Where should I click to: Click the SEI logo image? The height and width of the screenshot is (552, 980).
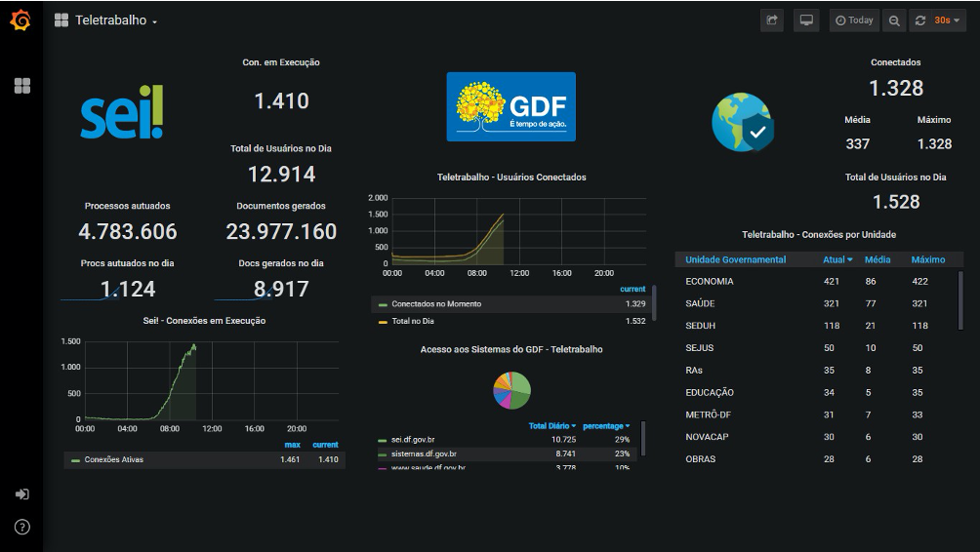[122, 112]
